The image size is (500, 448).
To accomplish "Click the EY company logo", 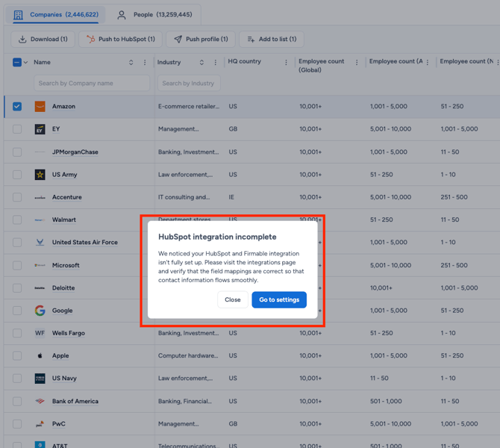I will [40, 129].
